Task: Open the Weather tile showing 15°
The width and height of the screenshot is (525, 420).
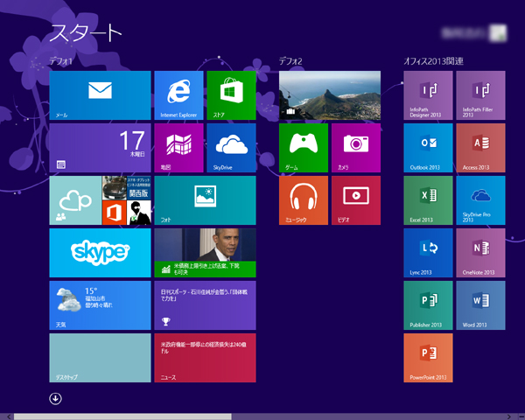Action: coord(100,305)
